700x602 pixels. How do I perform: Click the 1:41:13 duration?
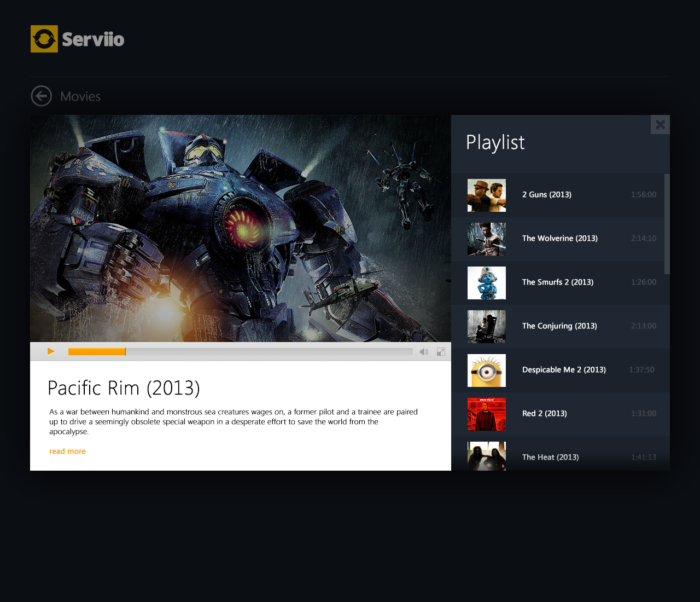[644, 458]
